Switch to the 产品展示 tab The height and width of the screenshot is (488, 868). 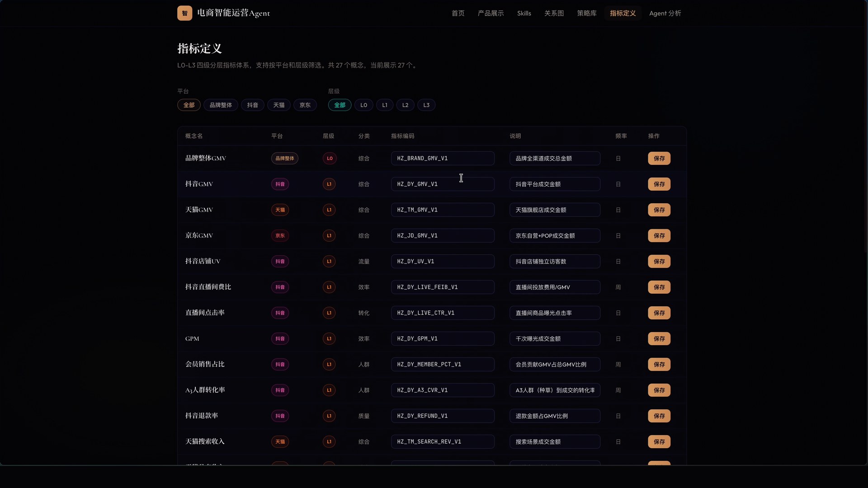click(490, 13)
